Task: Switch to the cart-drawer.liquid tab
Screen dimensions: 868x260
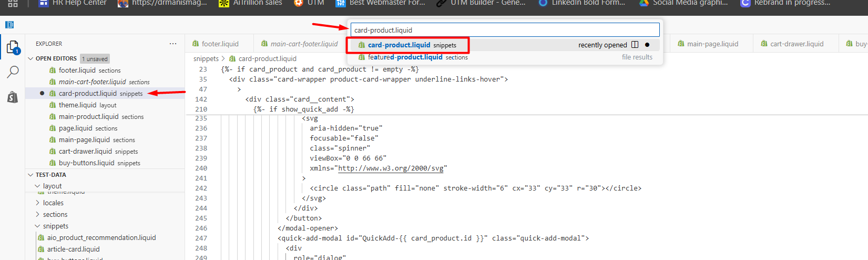Action: tap(796, 44)
